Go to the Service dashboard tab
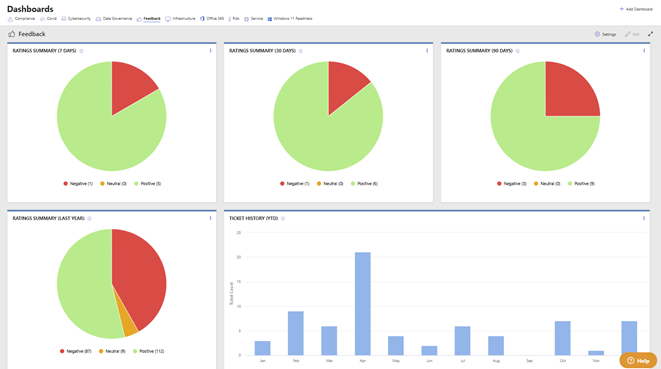Image resolution: width=661 pixels, height=369 pixels. pos(253,19)
